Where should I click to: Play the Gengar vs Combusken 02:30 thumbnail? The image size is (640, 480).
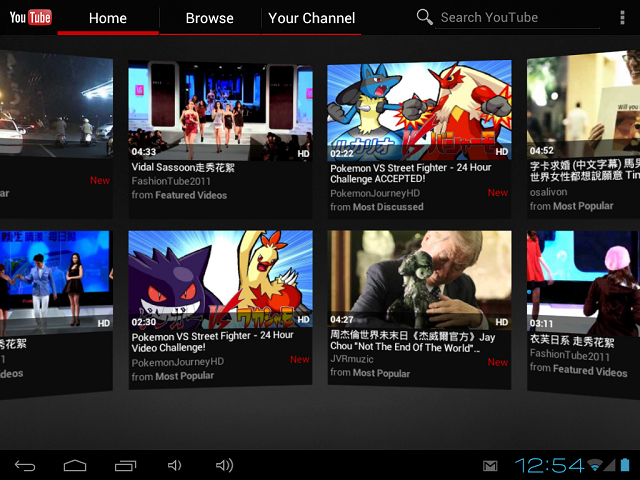click(220, 280)
